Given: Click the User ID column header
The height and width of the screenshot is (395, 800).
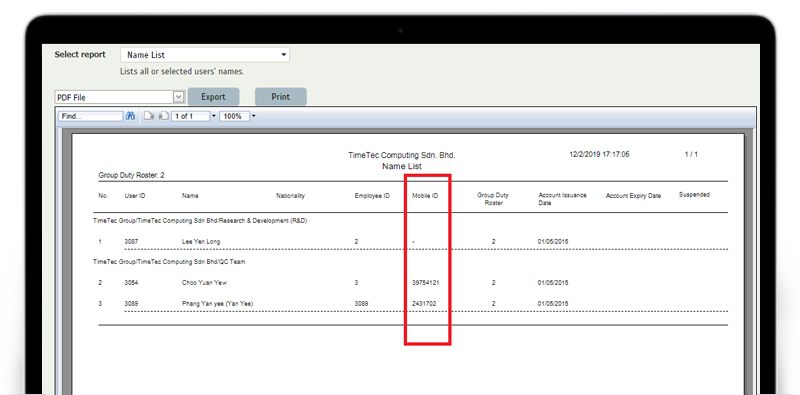Looking at the screenshot, I should [x=135, y=196].
